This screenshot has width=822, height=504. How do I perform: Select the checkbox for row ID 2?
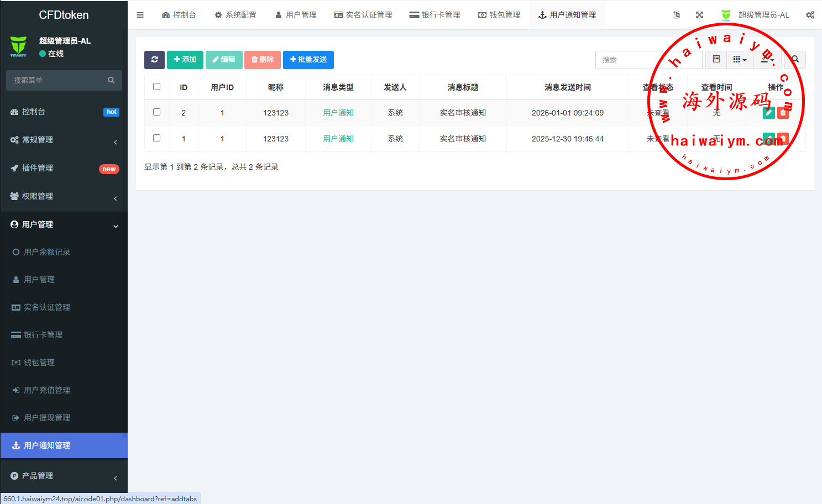pos(156,112)
